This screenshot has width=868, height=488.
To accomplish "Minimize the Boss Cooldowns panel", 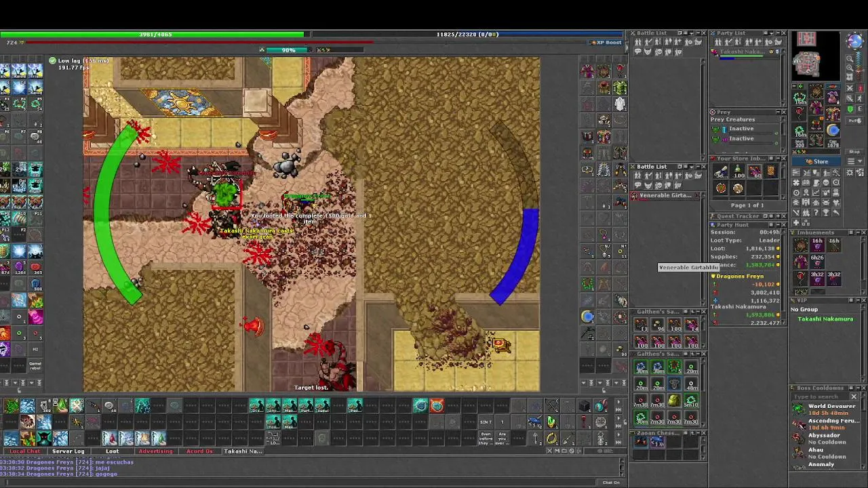I will point(858,388).
